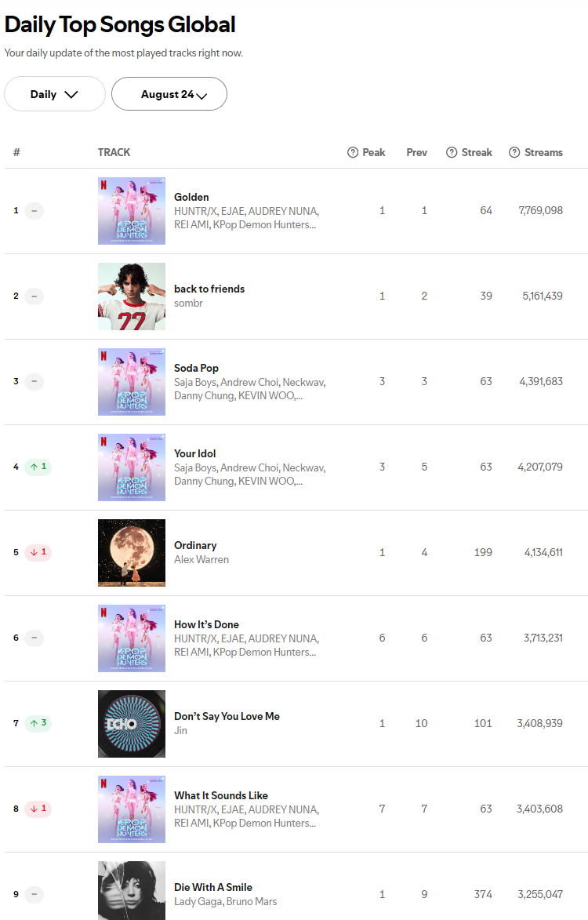Click the Streams column help icon
This screenshot has width=588, height=920.
514,152
